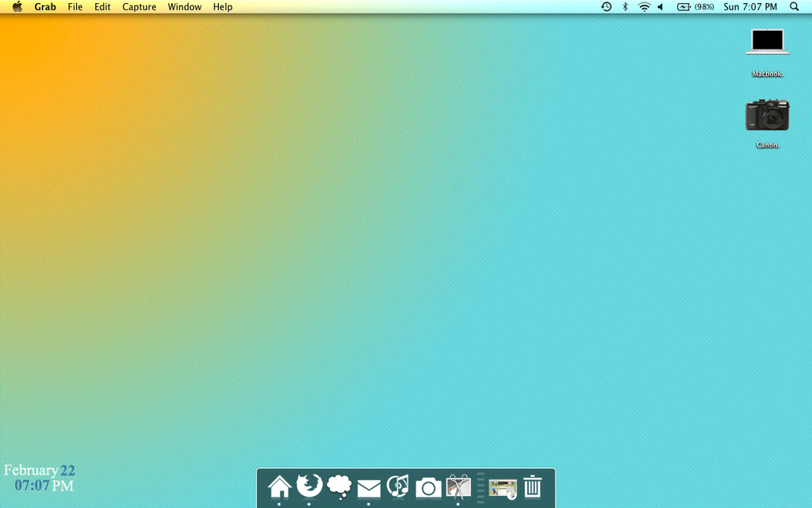Click the Sun 7:07 PM clock

pos(750,6)
